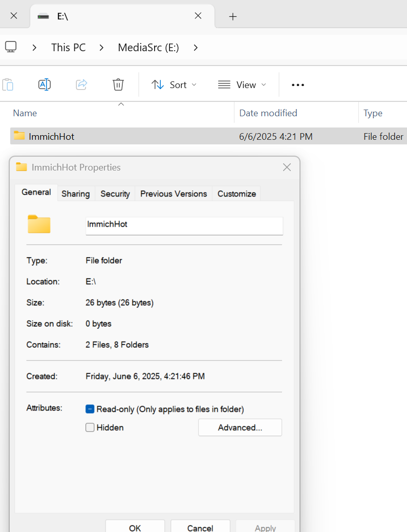Expand chevron after This PC
Viewport: 407px width, 532px height.
pos(101,48)
